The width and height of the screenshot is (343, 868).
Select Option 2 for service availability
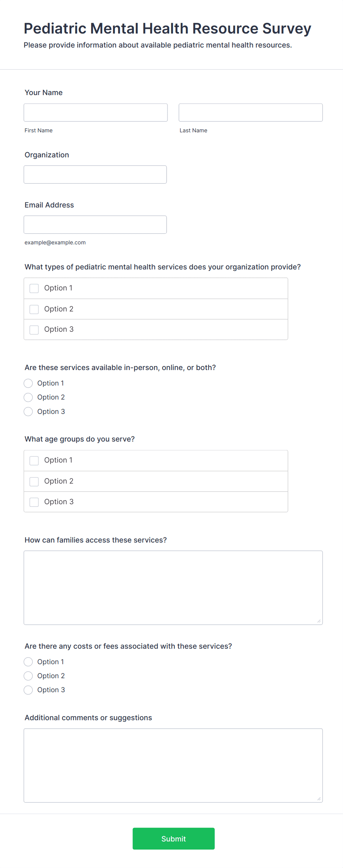click(28, 397)
